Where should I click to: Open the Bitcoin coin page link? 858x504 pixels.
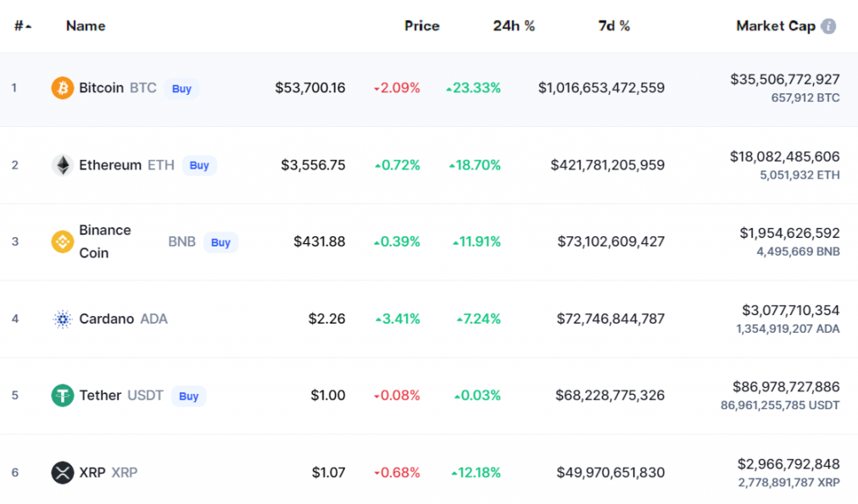(x=101, y=88)
